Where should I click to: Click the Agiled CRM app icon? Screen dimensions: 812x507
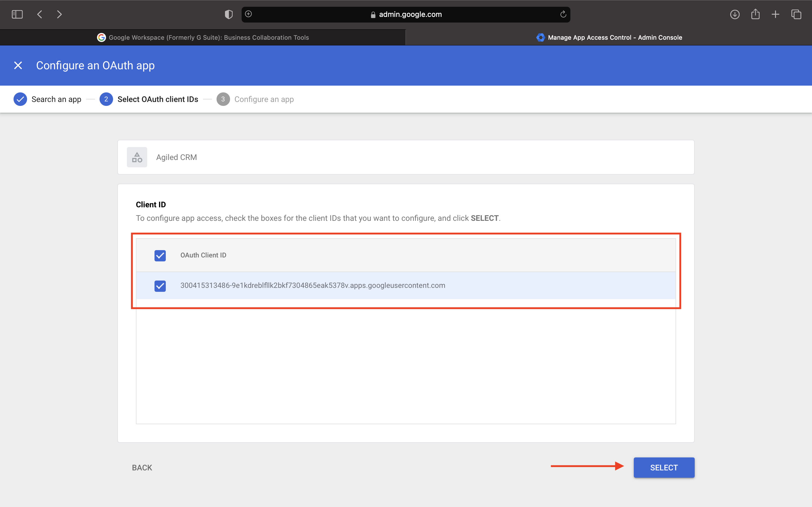tap(137, 157)
